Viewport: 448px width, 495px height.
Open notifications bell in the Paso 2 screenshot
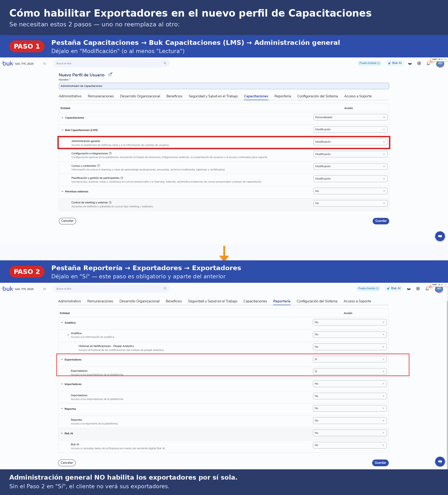[x=427, y=289]
